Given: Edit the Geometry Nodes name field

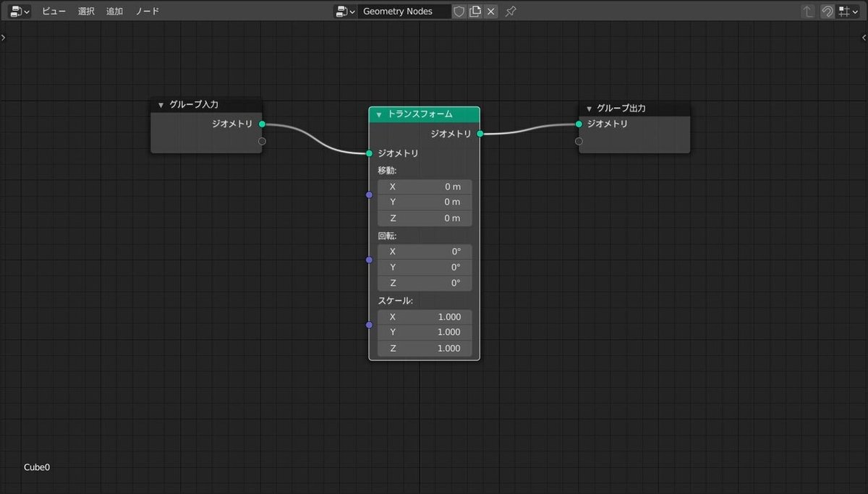Looking at the screenshot, I should click(x=404, y=11).
